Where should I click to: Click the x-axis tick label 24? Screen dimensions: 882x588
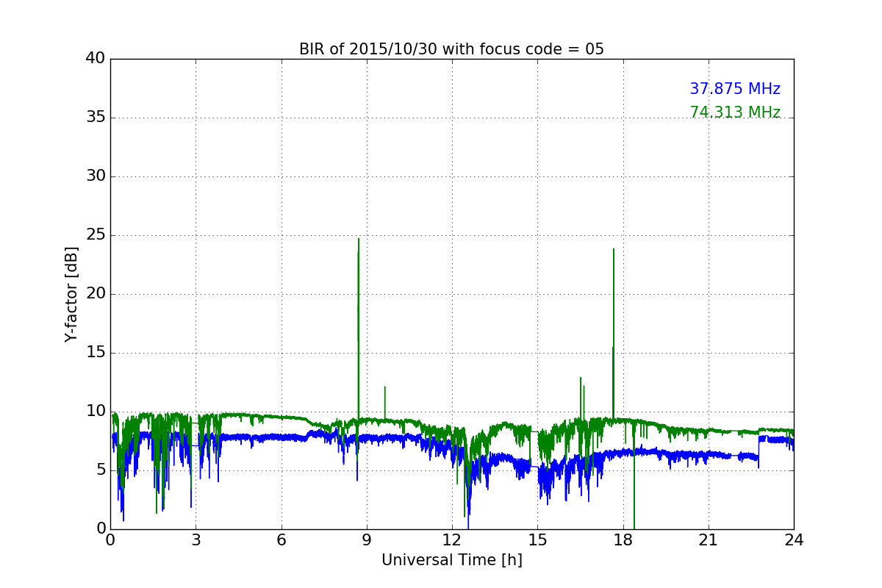pyautogui.click(x=794, y=539)
